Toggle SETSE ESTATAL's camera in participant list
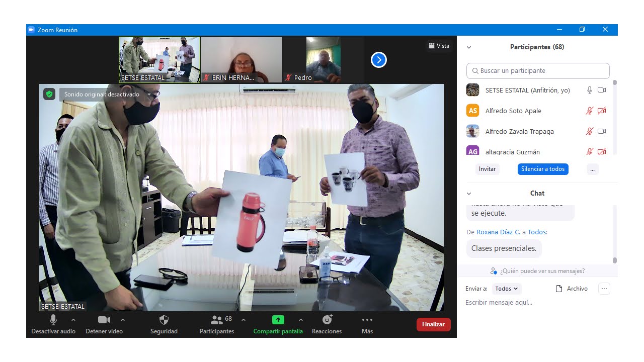This screenshot has height=362, width=644. (x=602, y=90)
